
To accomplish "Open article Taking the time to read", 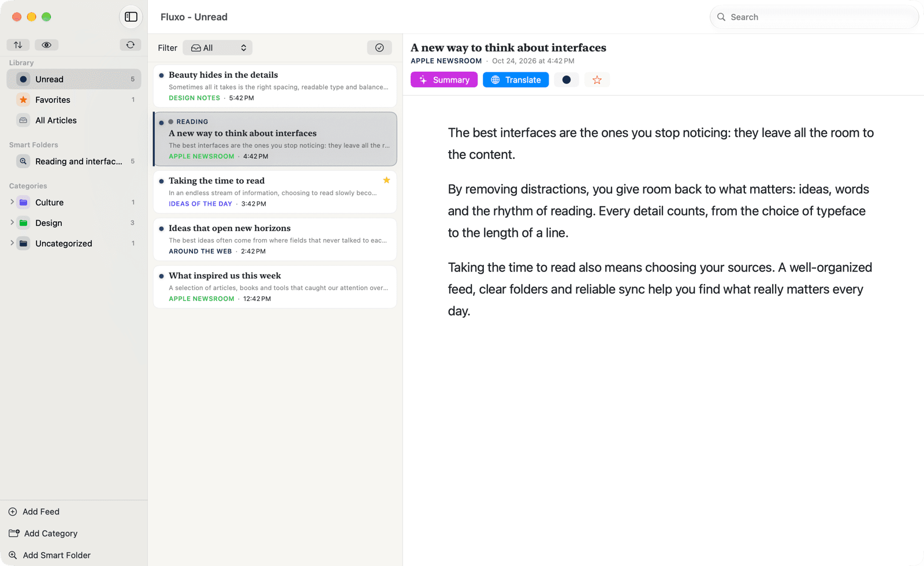I will (275, 192).
